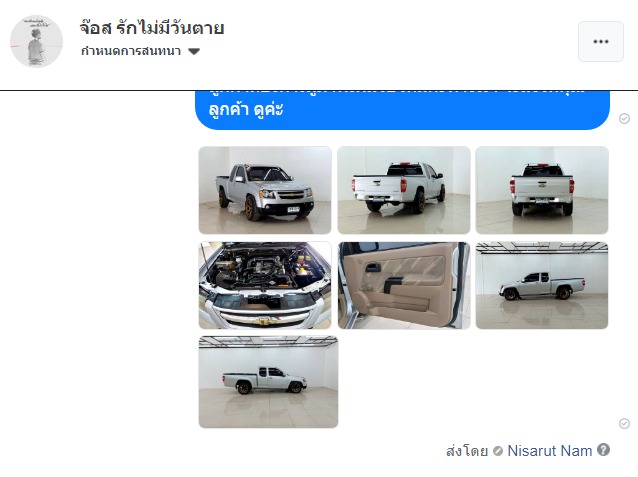Click the contact name จ๊อส รักไม่มีวันตาย
The height and width of the screenshot is (477, 638).
[x=152, y=28]
